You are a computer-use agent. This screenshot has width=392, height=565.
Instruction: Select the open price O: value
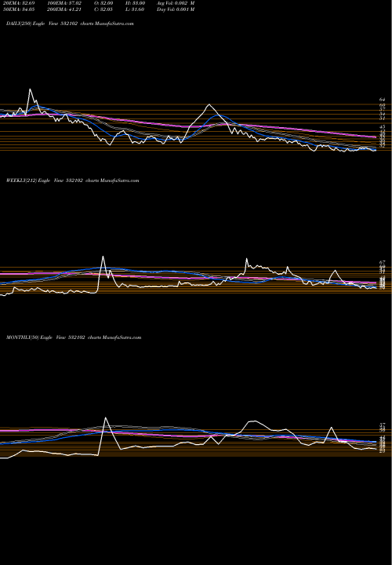103,3
